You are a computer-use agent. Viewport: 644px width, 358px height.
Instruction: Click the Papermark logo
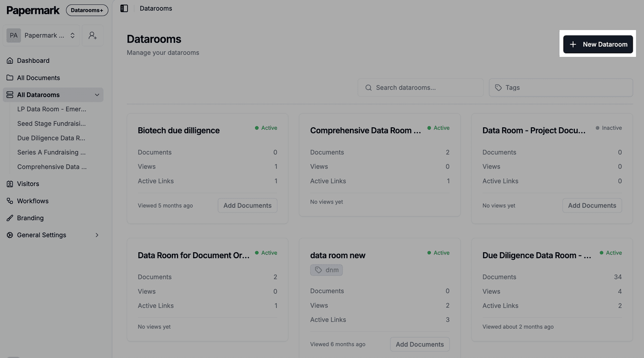coord(33,10)
